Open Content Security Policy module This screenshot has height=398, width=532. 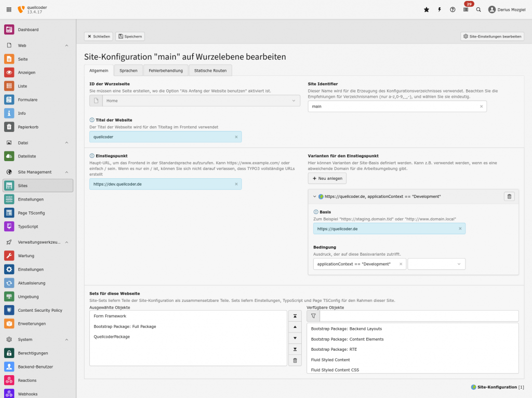[38, 310]
